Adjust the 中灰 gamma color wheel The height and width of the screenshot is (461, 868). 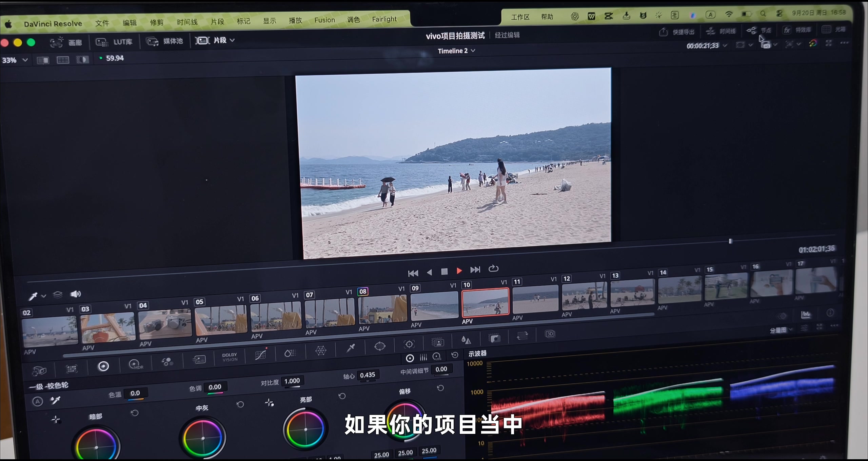click(203, 438)
